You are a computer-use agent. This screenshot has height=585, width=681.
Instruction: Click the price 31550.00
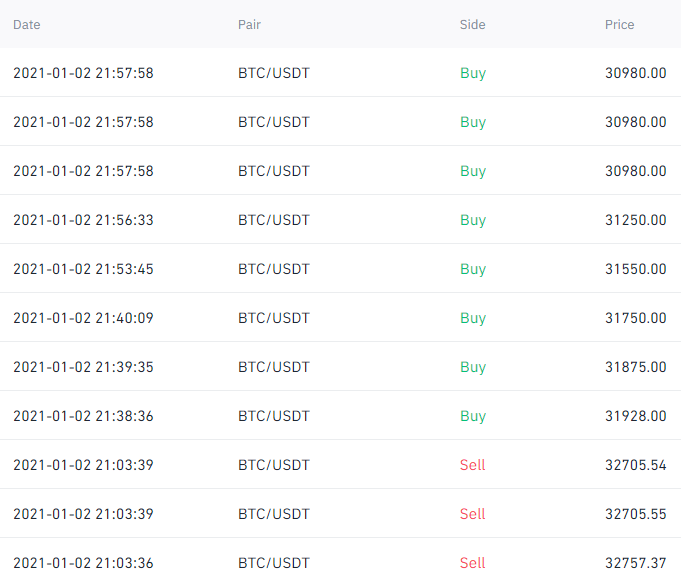tap(635, 269)
